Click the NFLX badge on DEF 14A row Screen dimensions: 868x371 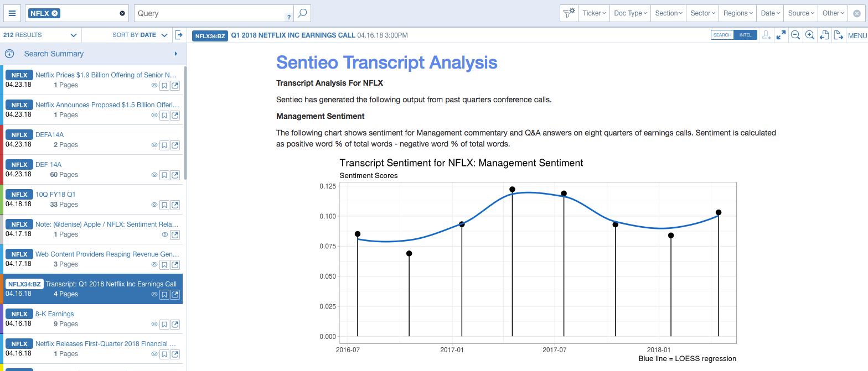coord(19,165)
